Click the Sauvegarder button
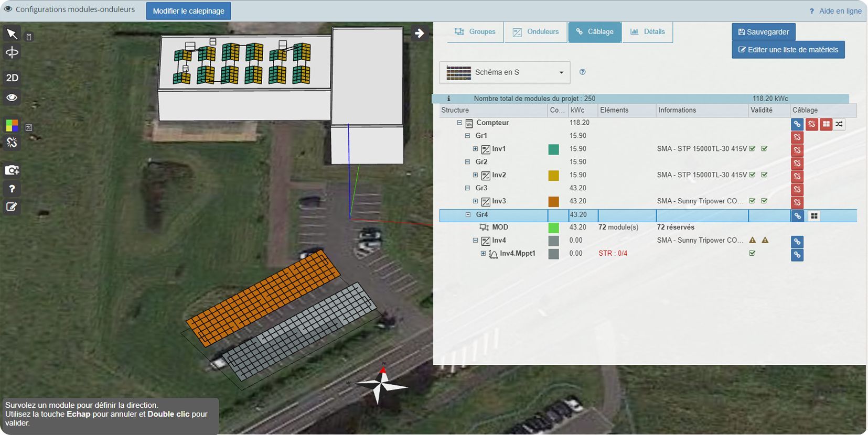 coord(763,32)
